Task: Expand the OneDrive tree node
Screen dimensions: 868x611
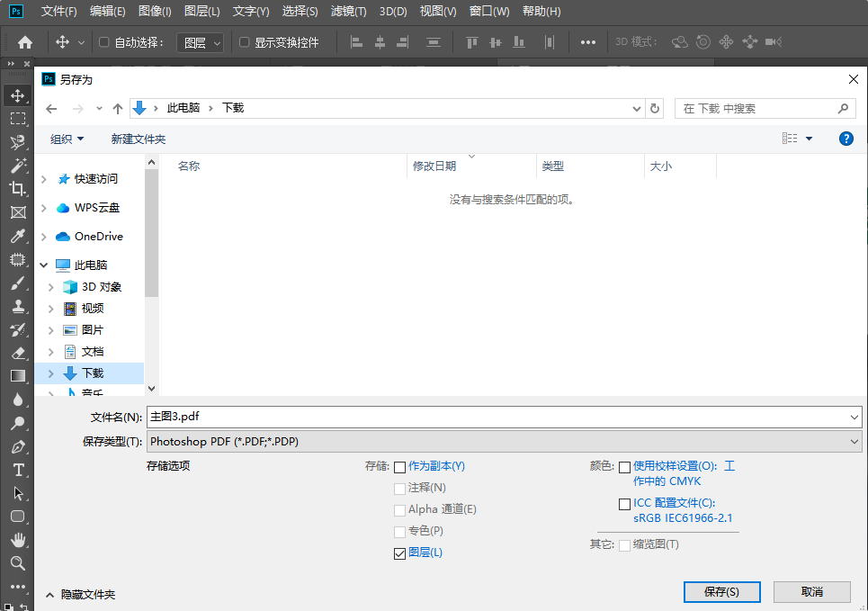Action: click(x=44, y=237)
